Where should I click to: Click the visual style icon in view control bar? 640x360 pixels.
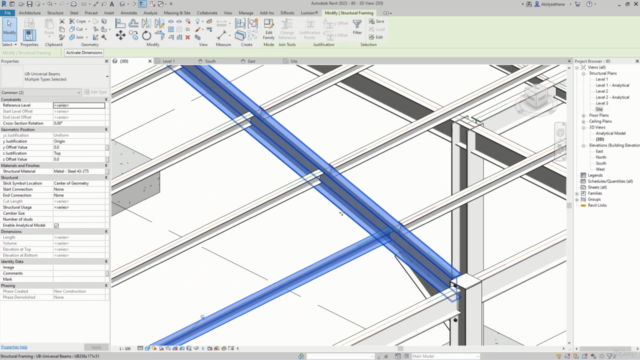click(147, 349)
